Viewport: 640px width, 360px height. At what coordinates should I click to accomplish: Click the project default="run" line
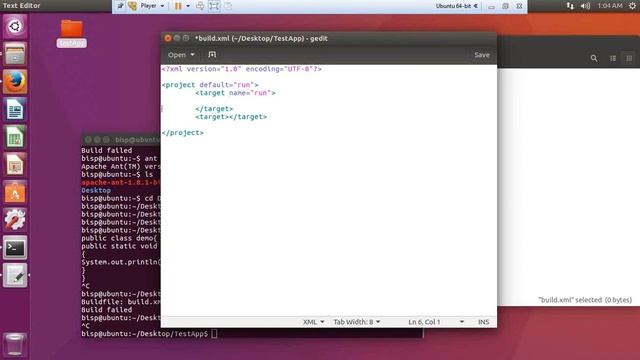(210, 85)
